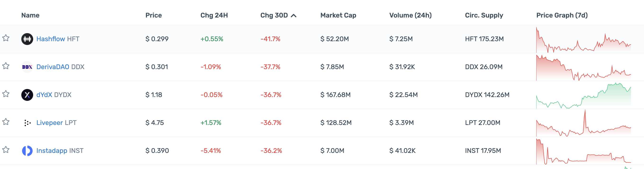The image size is (644, 169).
Task: Open the Livepeer LPT coin page
Action: (x=56, y=123)
